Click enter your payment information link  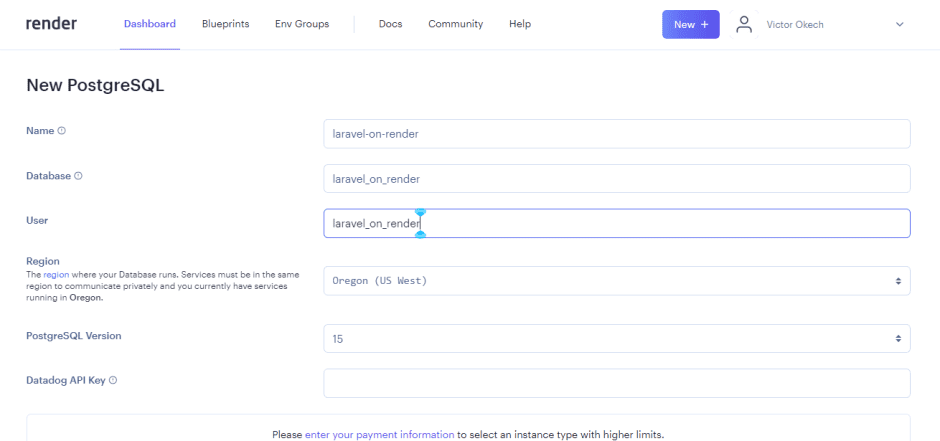(x=379, y=434)
